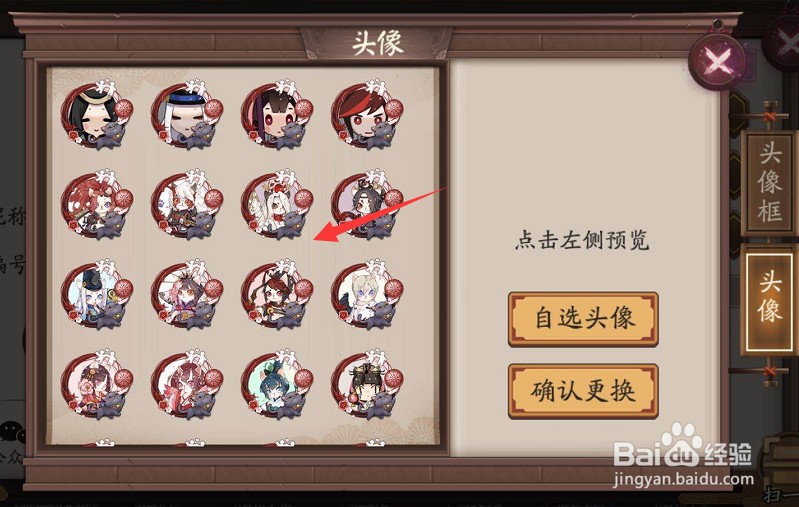Choose the white-haired blue-hat avatar
The width and height of the screenshot is (799, 507).
pyautogui.click(x=187, y=115)
